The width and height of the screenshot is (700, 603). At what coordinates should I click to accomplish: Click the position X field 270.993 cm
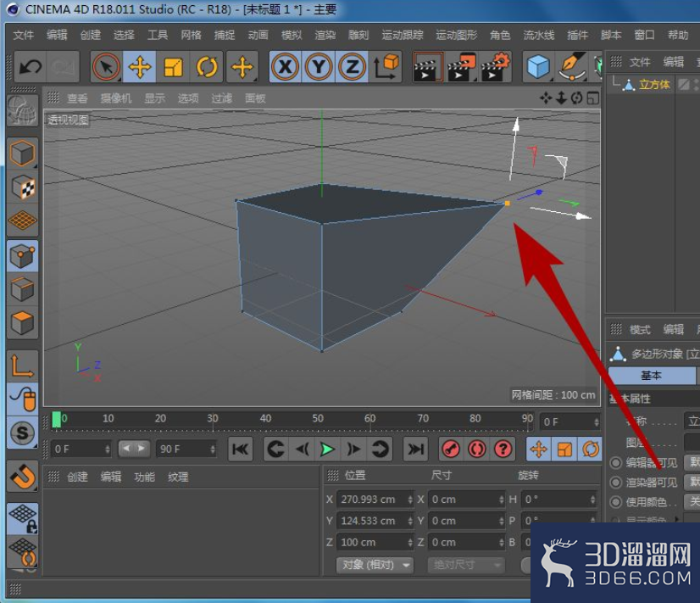[375, 500]
